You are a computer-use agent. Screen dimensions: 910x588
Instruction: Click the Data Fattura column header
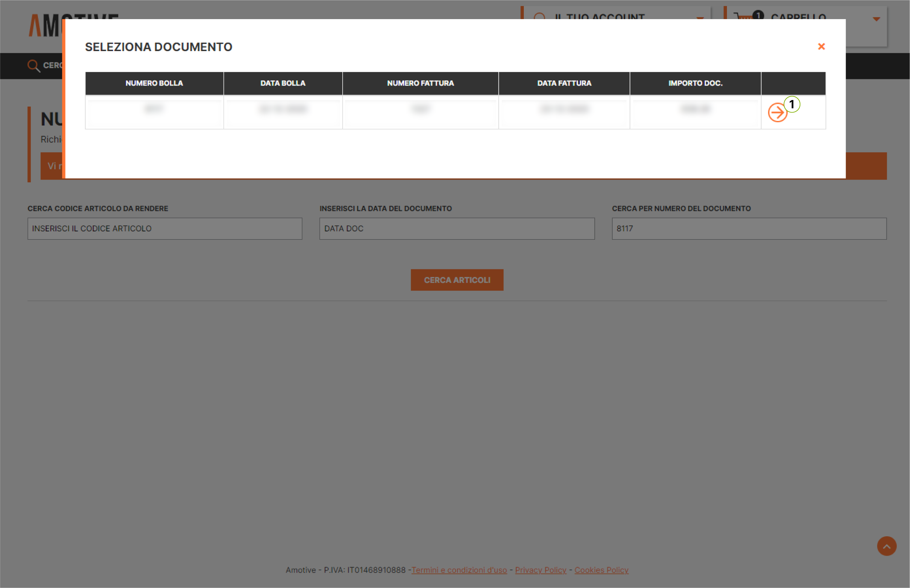564,83
